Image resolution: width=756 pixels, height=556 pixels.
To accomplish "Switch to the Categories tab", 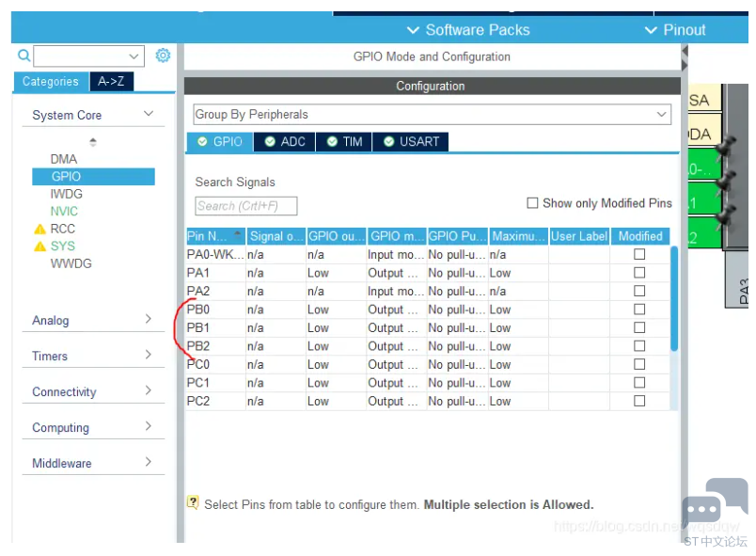I will click(x=51, y=82).
